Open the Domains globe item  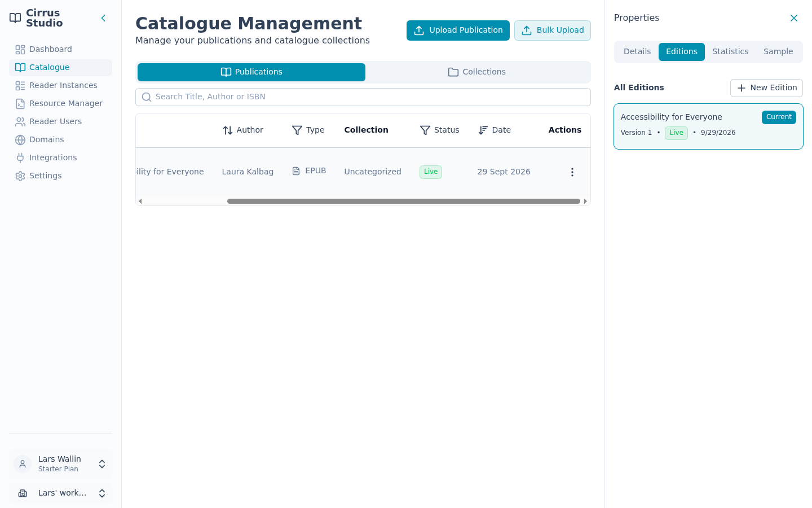(60, 139)
